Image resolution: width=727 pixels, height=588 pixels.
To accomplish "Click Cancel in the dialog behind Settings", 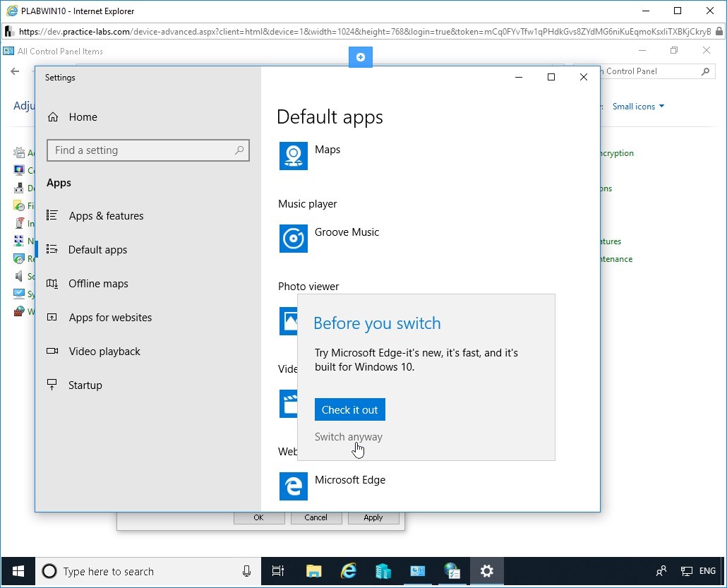I will click(x=316, y=517).
